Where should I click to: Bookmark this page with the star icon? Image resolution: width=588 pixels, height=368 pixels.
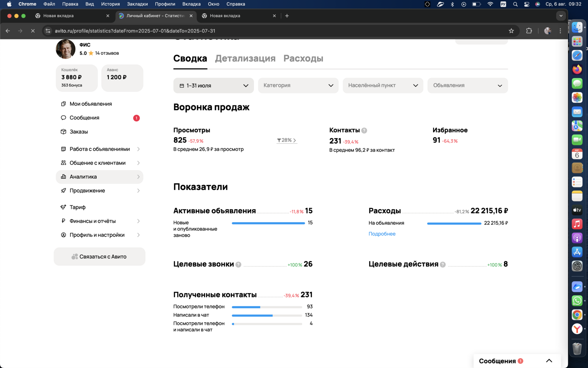[x=511, y=31]
